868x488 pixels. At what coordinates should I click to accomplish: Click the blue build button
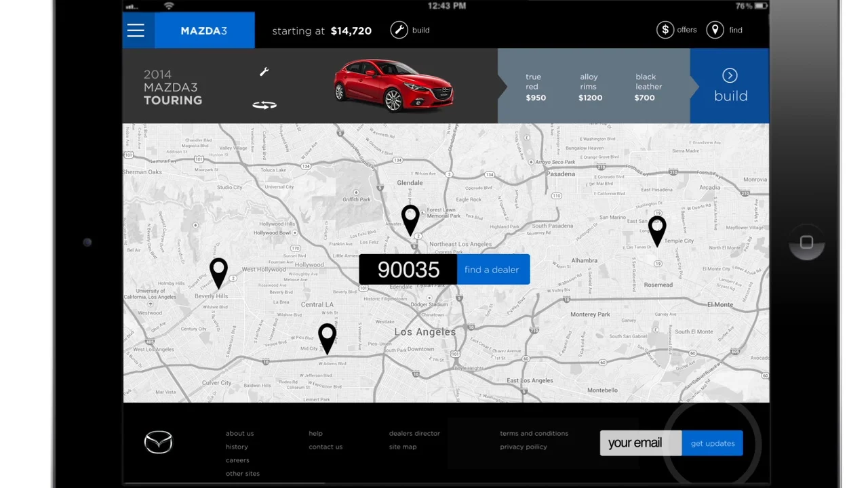coord(730,86)
